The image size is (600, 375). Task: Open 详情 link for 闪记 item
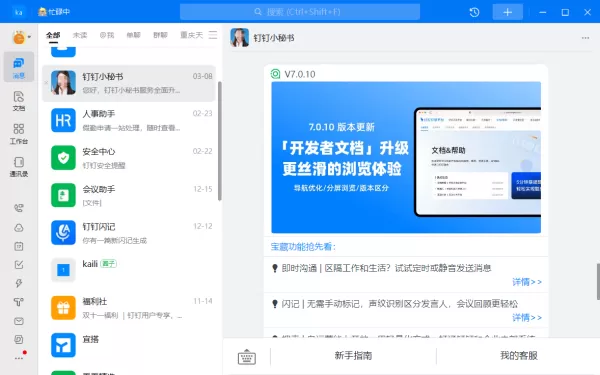coord(527,318)
